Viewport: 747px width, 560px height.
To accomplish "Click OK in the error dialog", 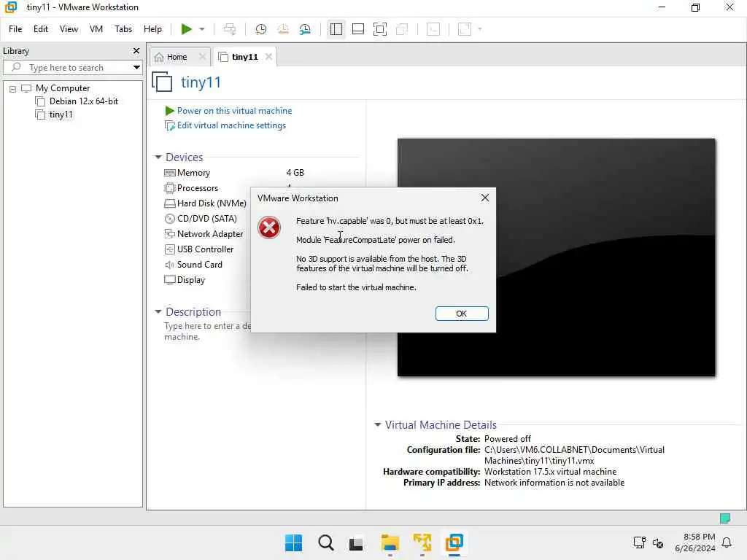I will tap(462, 314).
